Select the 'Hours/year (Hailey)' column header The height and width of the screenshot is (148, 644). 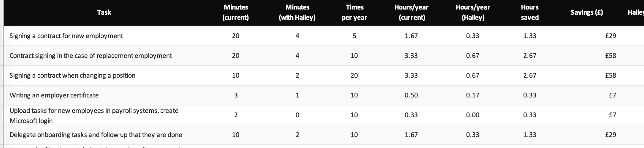pos(473,12)
